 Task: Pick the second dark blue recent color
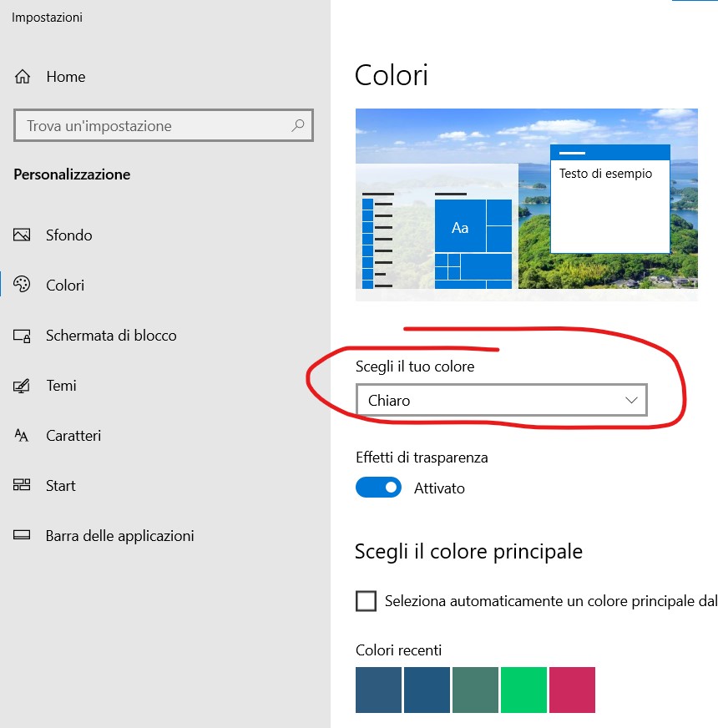pos(427,690)
